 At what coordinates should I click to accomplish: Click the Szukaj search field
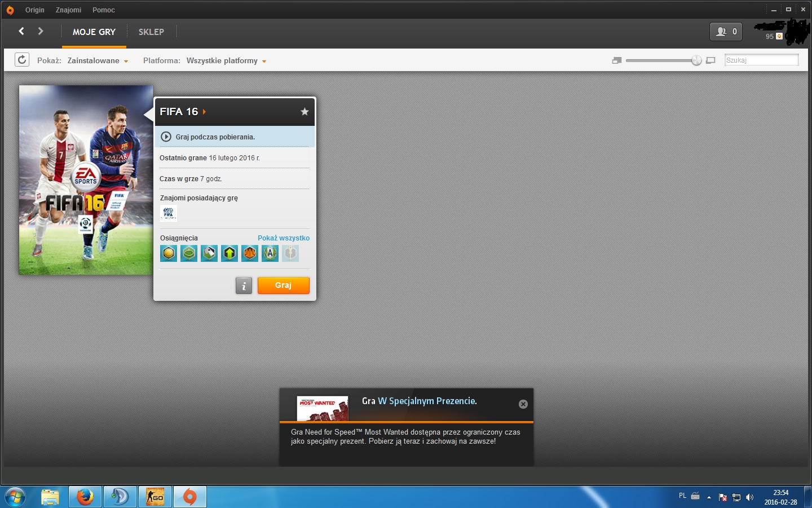761,60
